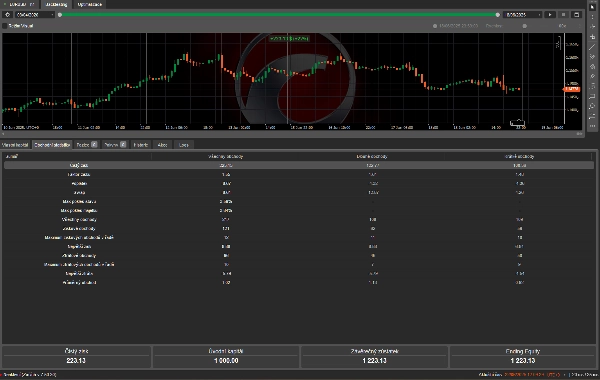Click the start handle of the green date range bar
The height and width of the screenshot is (380, 600).
tap(60, 15)
